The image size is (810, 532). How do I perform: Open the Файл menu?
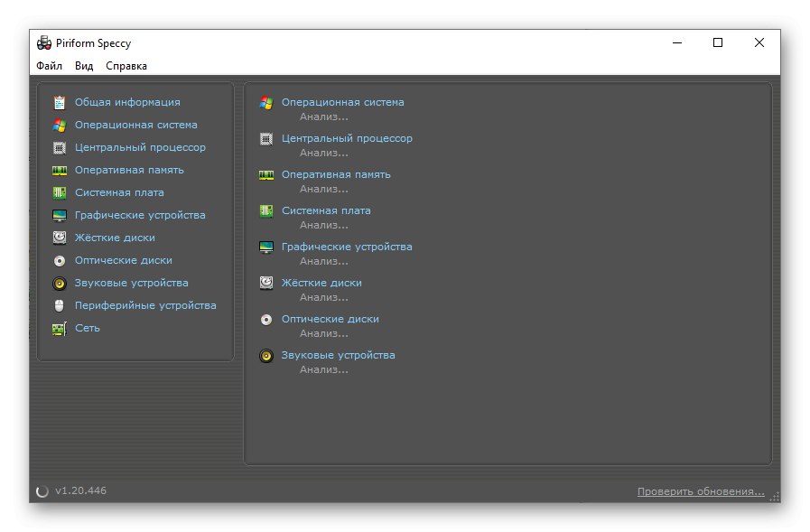click(x=50, y=66)
